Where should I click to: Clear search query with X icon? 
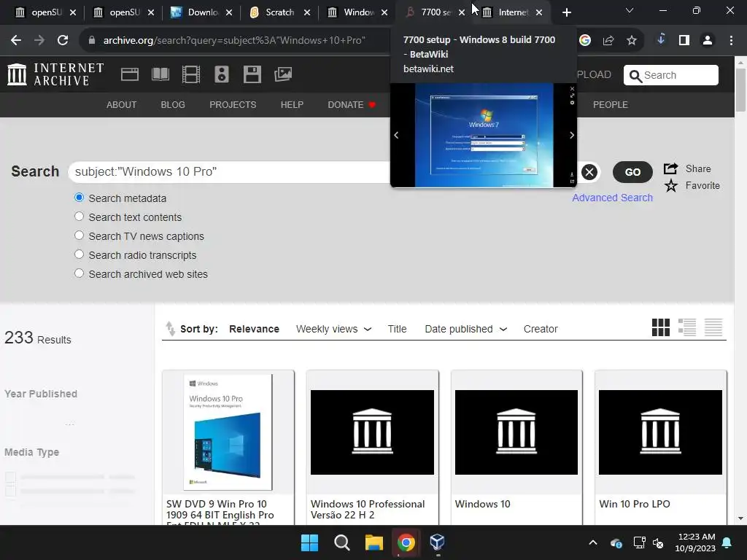coord(589,172)
